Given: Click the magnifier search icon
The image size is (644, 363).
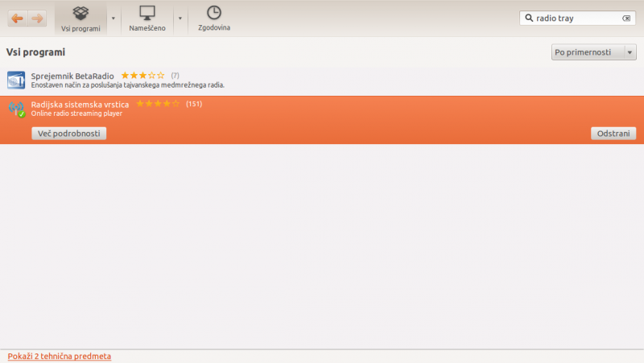Looking at the screenshot, I should [x=529, y=18].
